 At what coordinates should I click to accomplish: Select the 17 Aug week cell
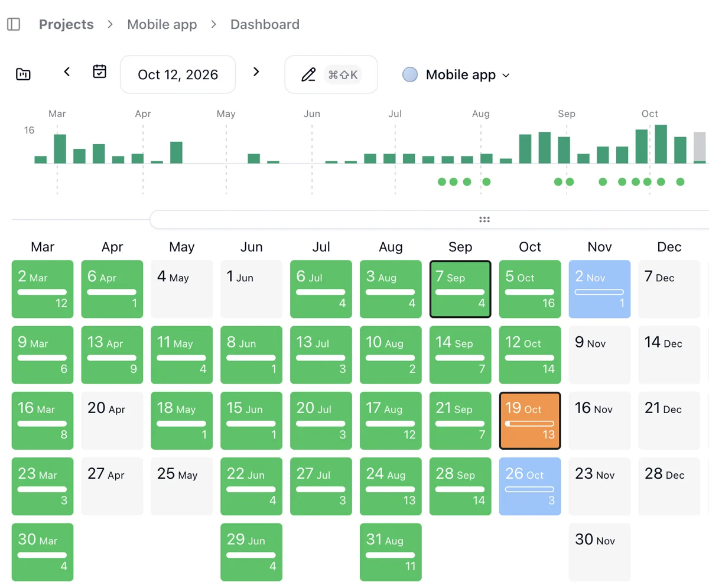[x=391, y=420]
